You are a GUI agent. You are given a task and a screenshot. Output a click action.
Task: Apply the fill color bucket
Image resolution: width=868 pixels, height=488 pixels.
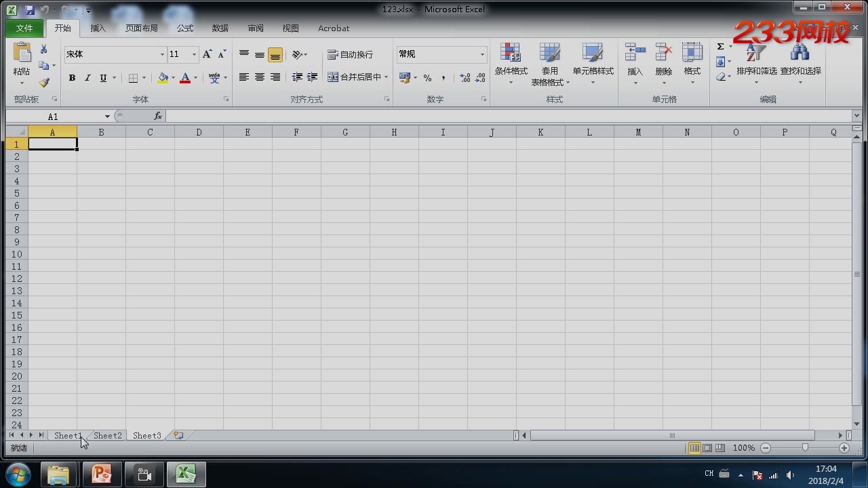click(x=163, y=78)
